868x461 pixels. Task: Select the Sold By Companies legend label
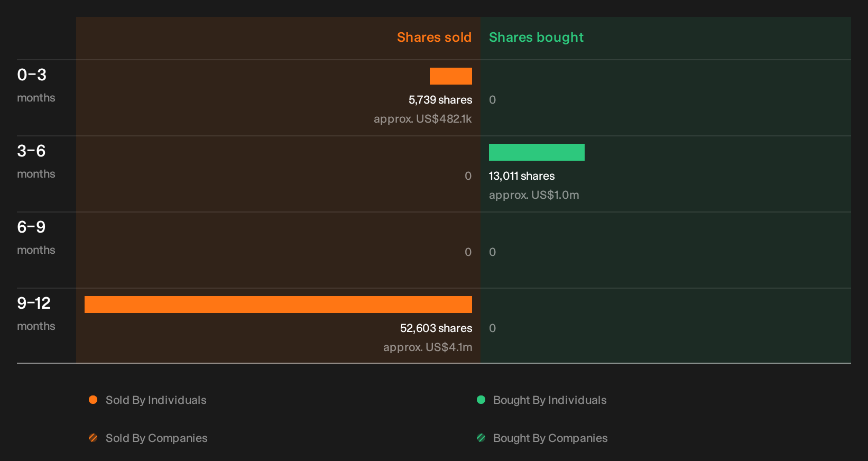(156, 438)
